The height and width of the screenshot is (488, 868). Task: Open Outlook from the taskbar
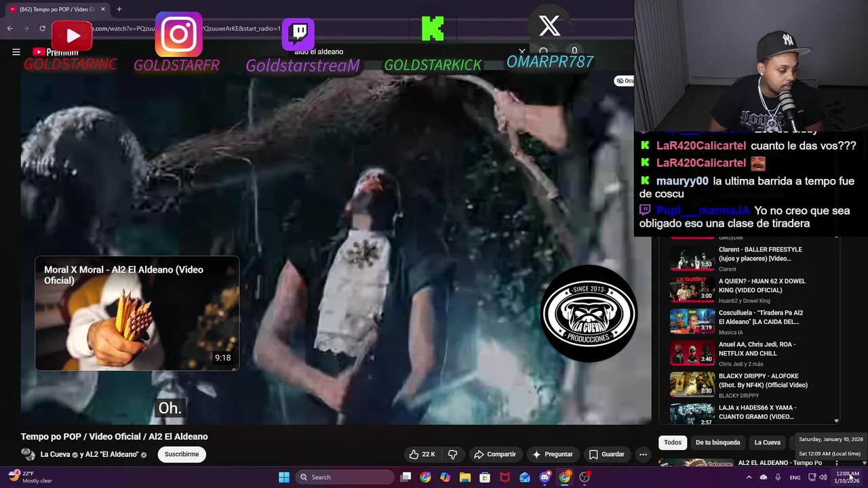525,477
